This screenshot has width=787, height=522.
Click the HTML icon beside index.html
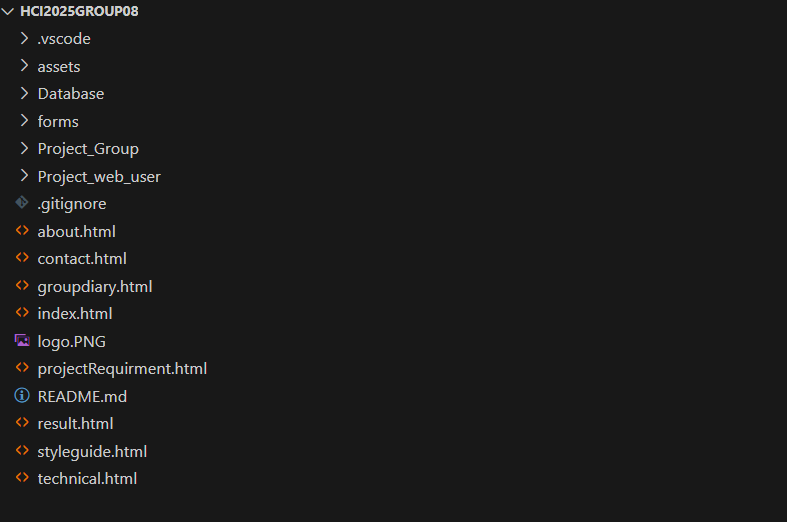(22, 313)
